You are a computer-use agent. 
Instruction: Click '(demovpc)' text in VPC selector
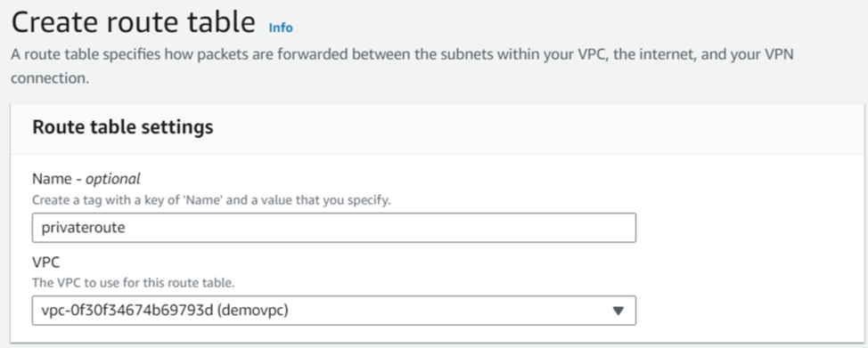(253, 311)
